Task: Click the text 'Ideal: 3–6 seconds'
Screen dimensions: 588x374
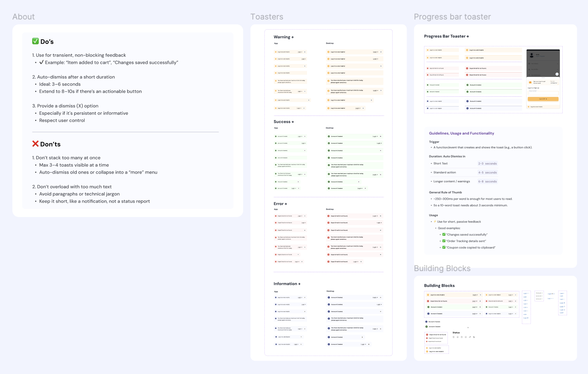Action: 60,84
